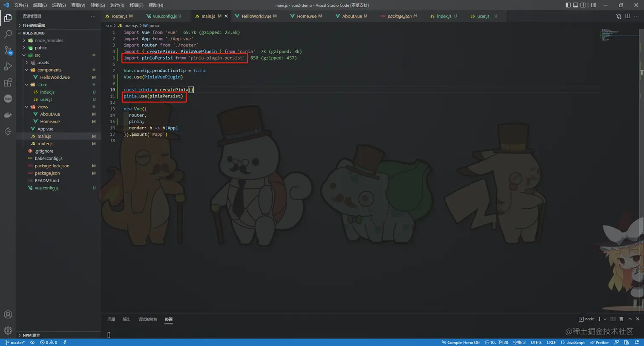The image size is (644, 346).
Task: Click the pinia symbol in breadcrumb
Action: [151, 26]
